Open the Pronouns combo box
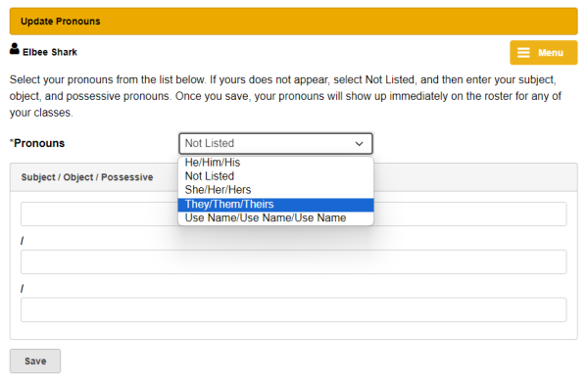Viewport: 588px width, 385px height. [x=275, y=143]
